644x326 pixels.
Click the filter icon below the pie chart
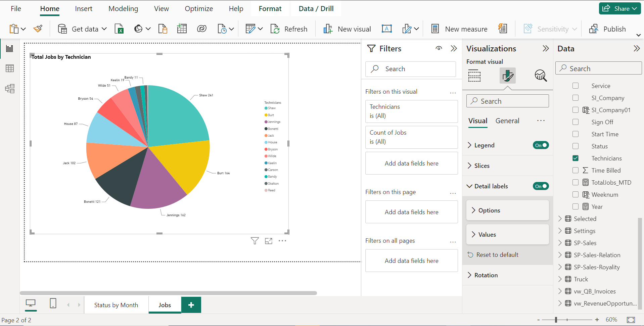click(255, 241)
